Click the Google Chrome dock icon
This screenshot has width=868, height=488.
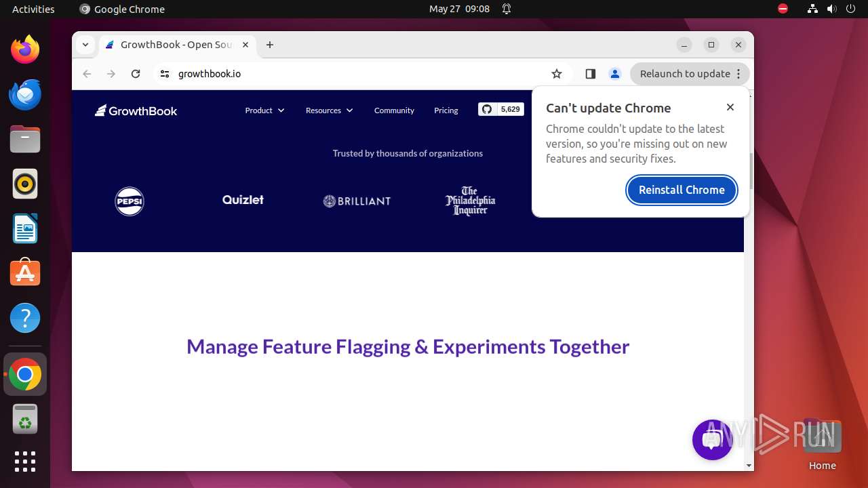[x=25, y=374]
